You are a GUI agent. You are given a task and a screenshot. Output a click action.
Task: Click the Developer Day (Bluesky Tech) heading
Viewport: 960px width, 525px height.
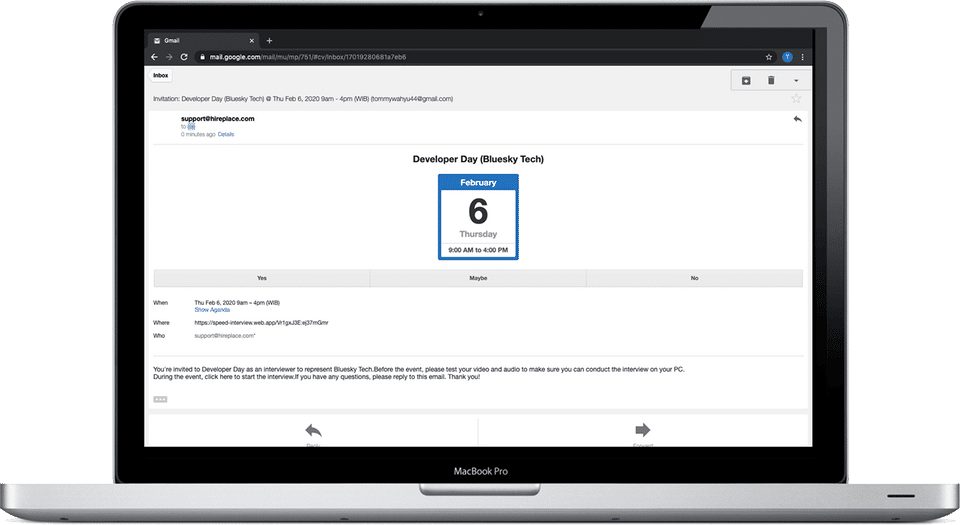pyautogui.click(x=478, y=159)
